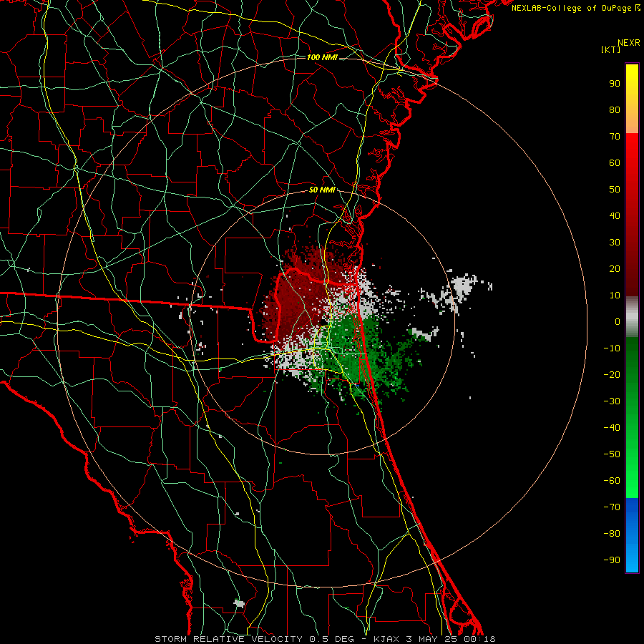Click the green band of the color bar
This screenshot has height=644, width=644.
(632, 418)
